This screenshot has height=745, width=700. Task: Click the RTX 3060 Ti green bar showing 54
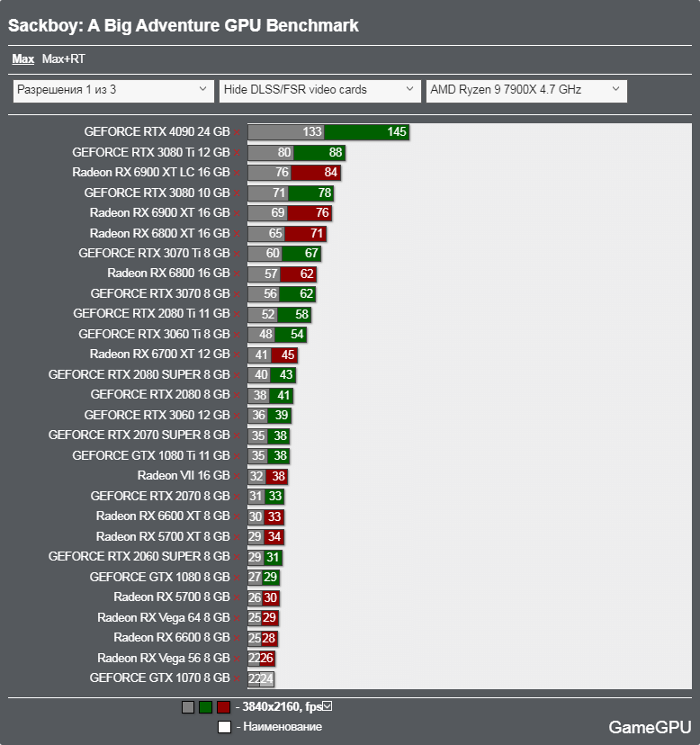tap(291, 335)
